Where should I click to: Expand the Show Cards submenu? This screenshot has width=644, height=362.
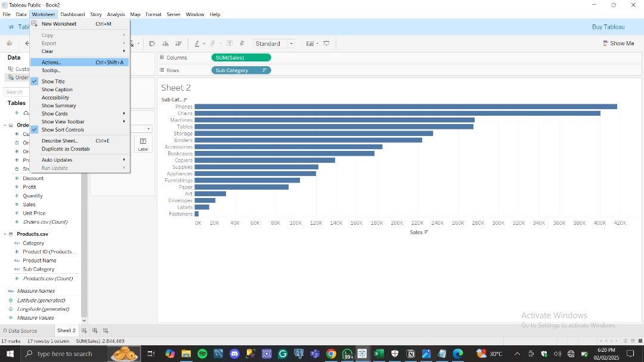coord(80,114)
